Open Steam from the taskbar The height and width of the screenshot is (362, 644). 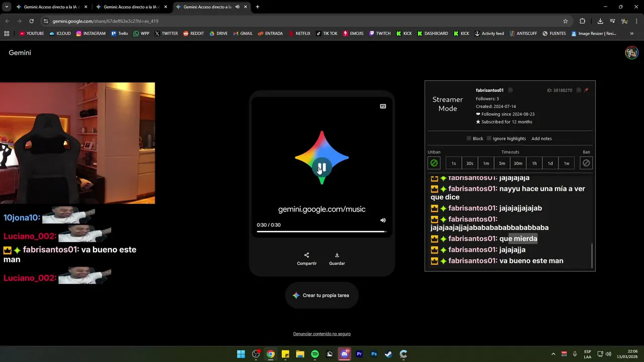tap(388, 354)
